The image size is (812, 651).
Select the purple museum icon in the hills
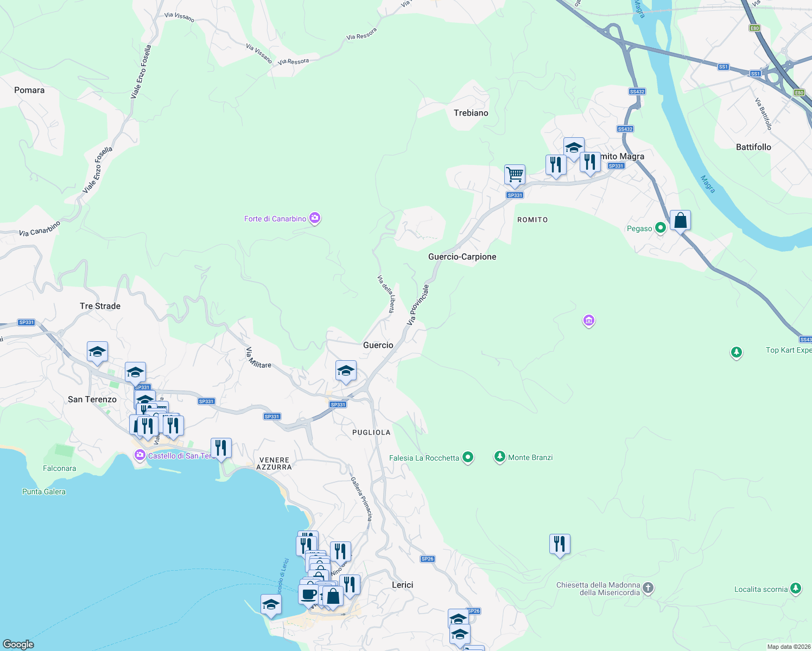click(x=589, y=321)
